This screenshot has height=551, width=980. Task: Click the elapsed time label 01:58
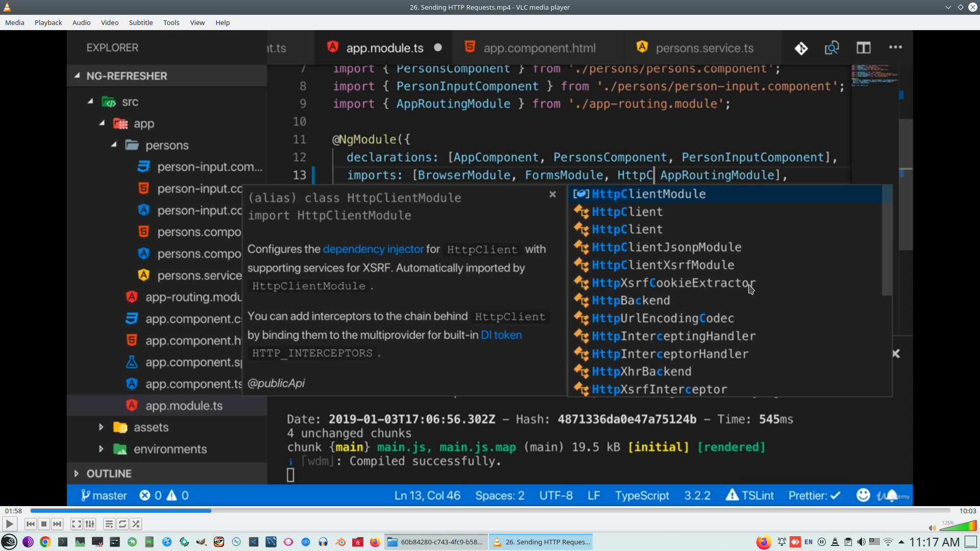click(13, 511)
